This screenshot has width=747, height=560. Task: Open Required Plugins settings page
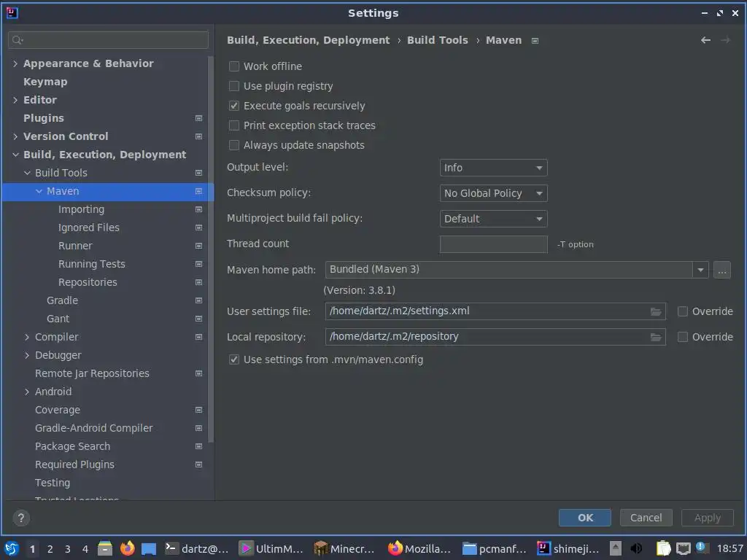click(75, 464)
